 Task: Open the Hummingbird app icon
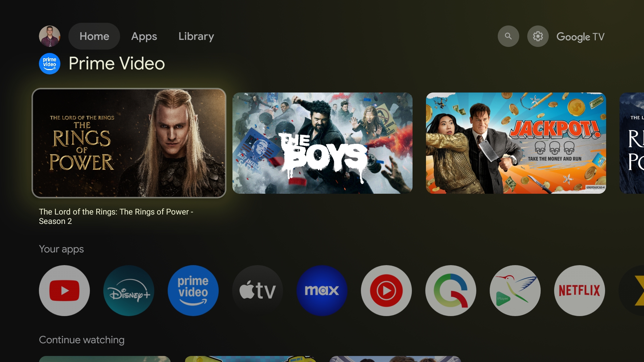[515, 290]
